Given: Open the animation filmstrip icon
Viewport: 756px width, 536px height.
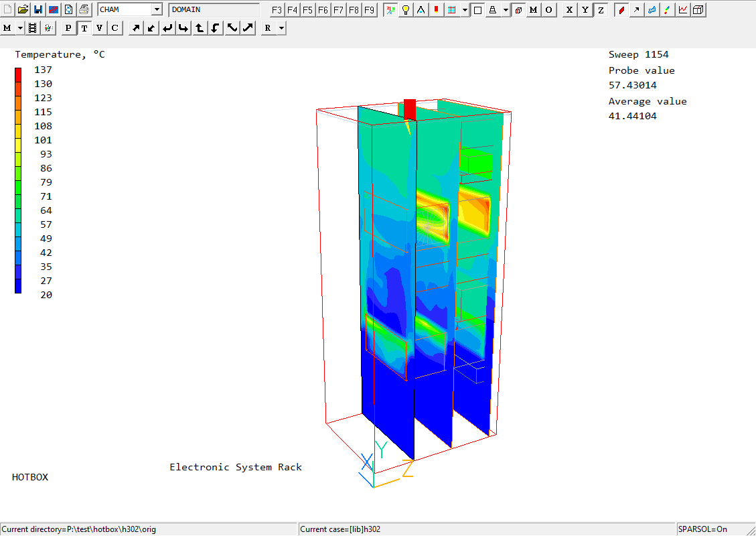Looking at the screenshot, I should pyautogui.click(x=33, y=27).
